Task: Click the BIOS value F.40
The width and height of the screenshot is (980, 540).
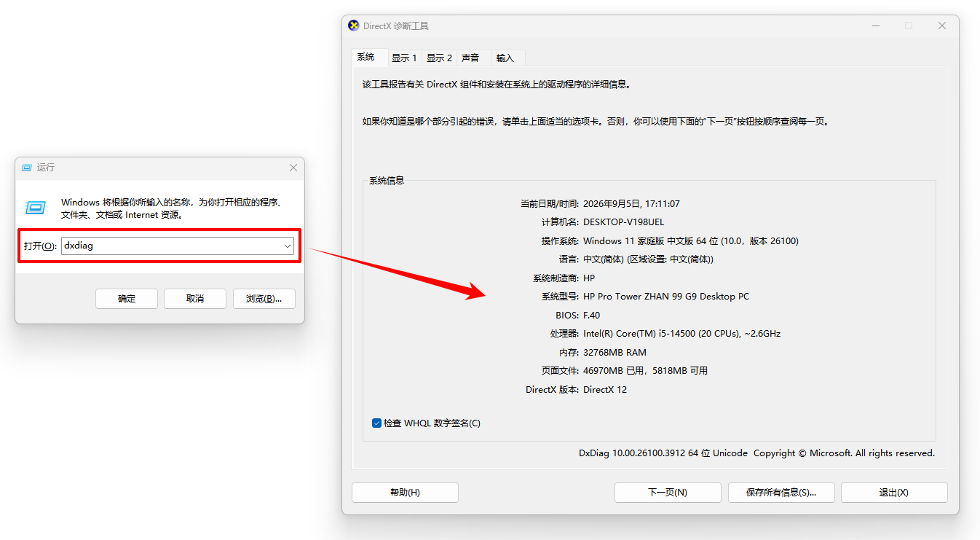Action: tap(592, 316)
